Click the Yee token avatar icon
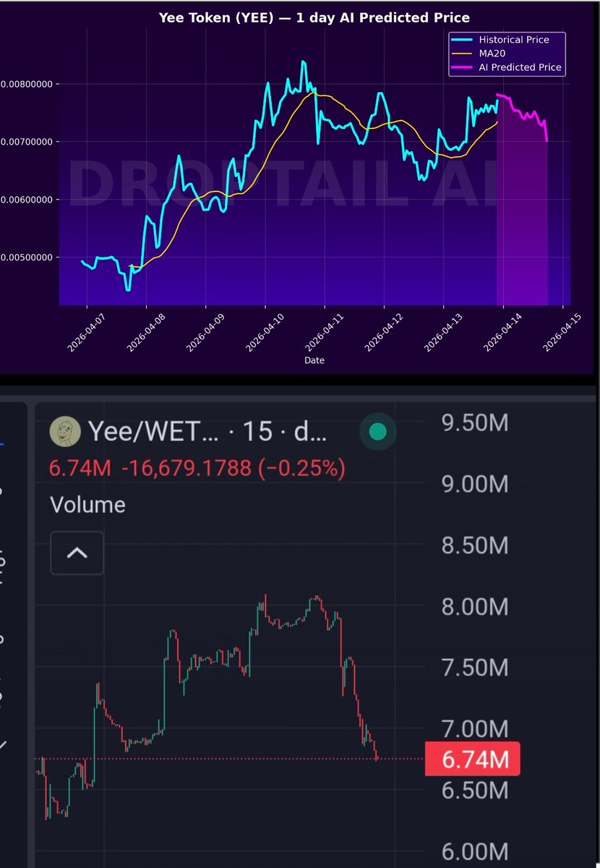Image resolution: width=600 pixels, height=868 pixels. (64, 432)
